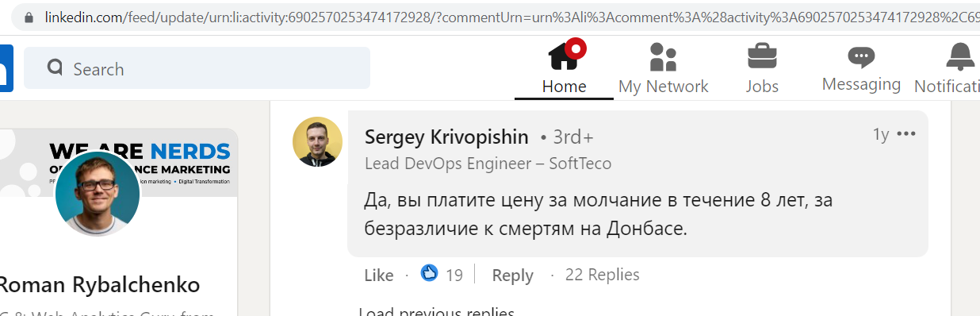Reply to Sergey Krivopishin's comment
Screen dimensions: 980x316
point(512,276)
